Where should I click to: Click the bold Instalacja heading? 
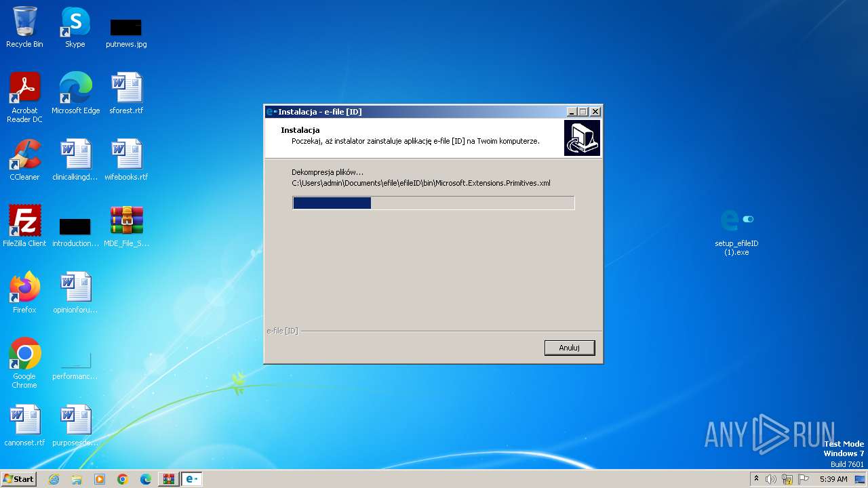click(300, 129)
